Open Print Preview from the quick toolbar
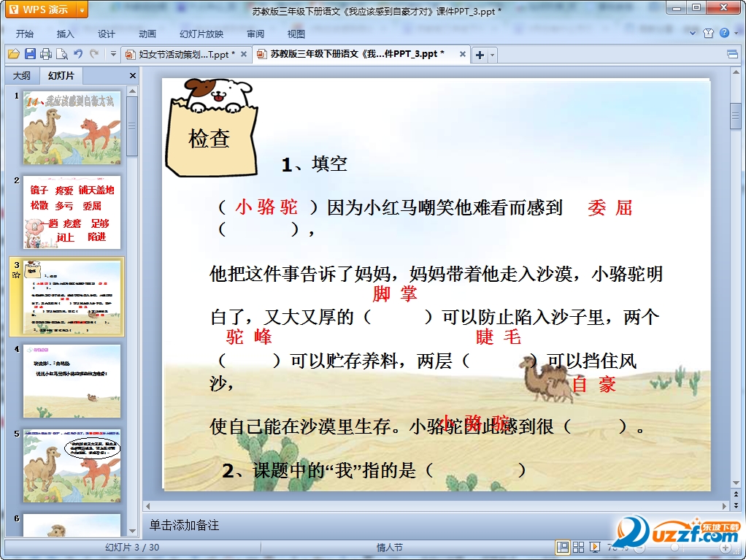This screenshot has height=560, width=746. coord(62,54)
